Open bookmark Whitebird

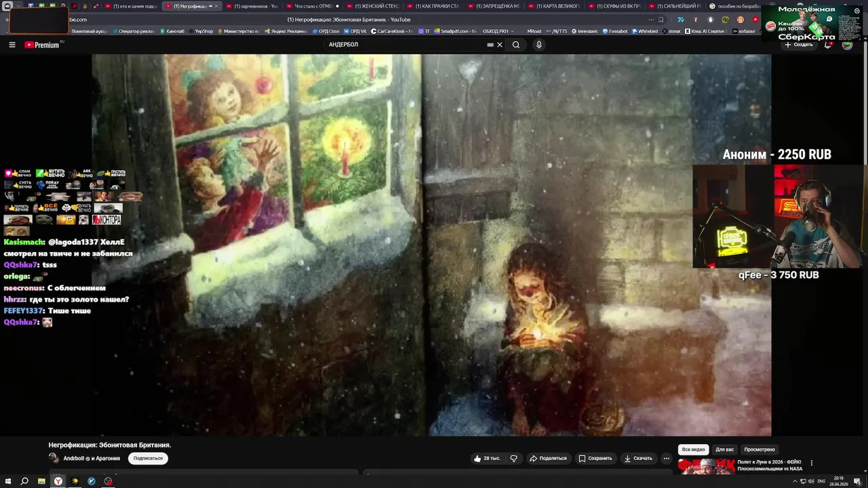(645, 31)
